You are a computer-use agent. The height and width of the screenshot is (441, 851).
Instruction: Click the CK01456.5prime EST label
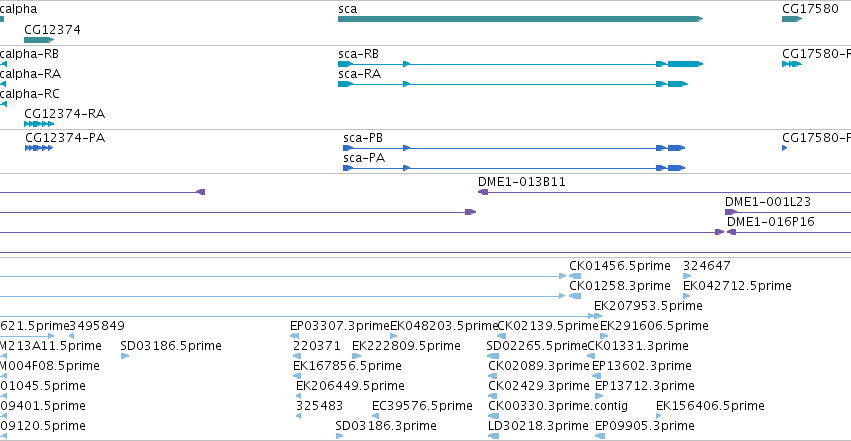[620, 266]
